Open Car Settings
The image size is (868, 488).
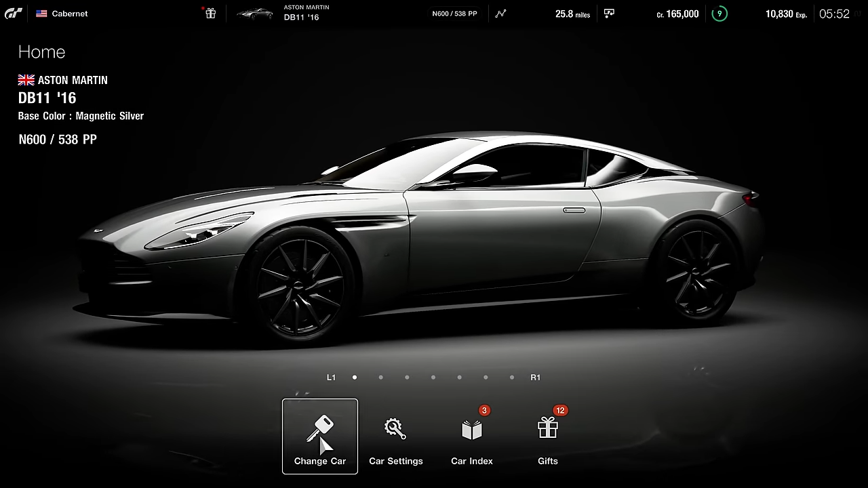[396, 436]
